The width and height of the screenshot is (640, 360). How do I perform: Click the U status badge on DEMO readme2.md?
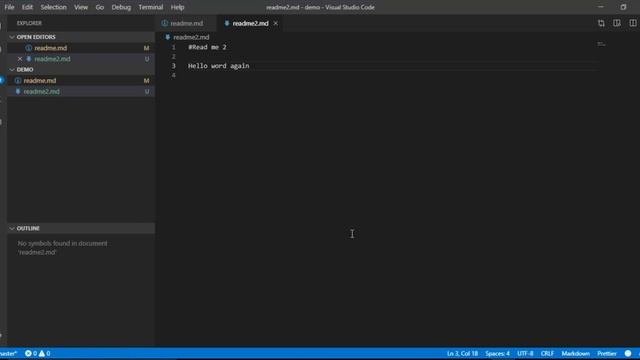click(147, 91)
